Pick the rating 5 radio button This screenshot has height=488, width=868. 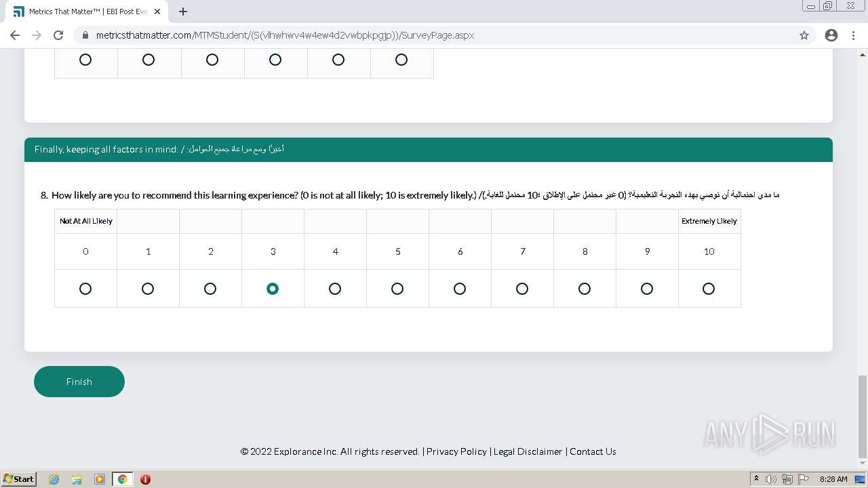[x=397, y=289]
